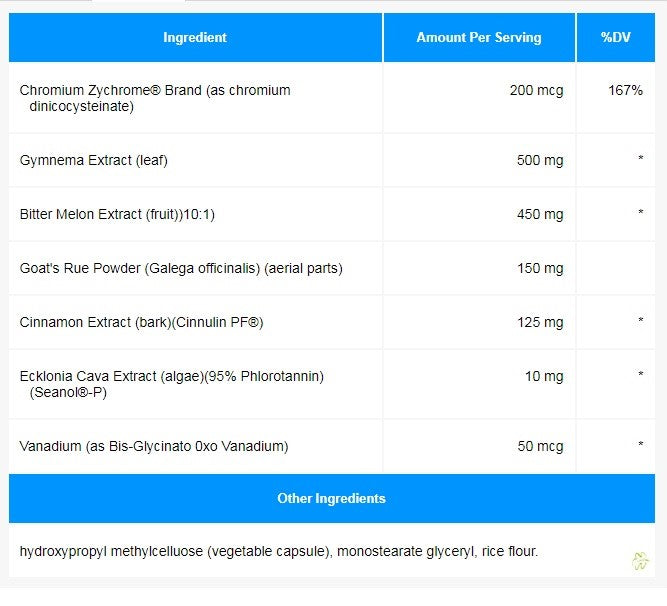Click the Cinnamon Extract (bark) ingredient
The width and height of the screenshot is (667, 606).
(141, 322)
